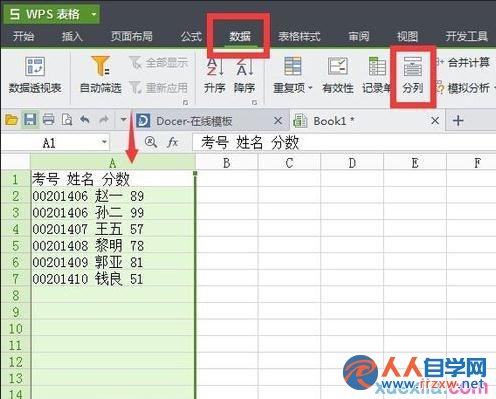Click the 全部显示 filter button
Viewport: 496px width, 399px height.
pos(159,63)
